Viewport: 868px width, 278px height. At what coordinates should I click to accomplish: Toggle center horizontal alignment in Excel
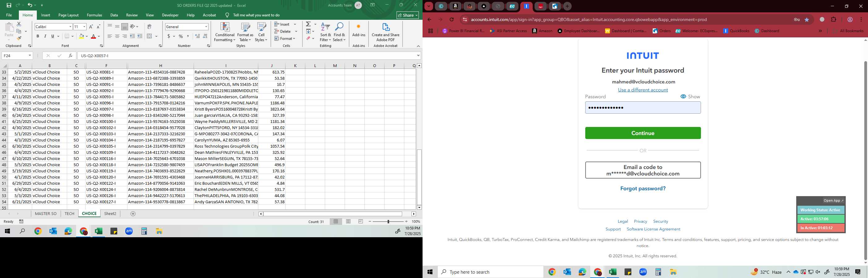pos(117,36)
